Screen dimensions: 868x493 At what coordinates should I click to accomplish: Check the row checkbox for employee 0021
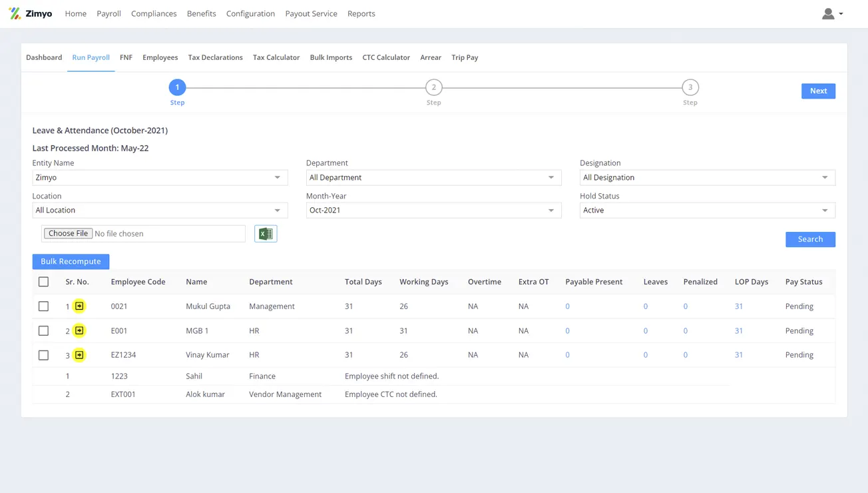tap(43, 306)
